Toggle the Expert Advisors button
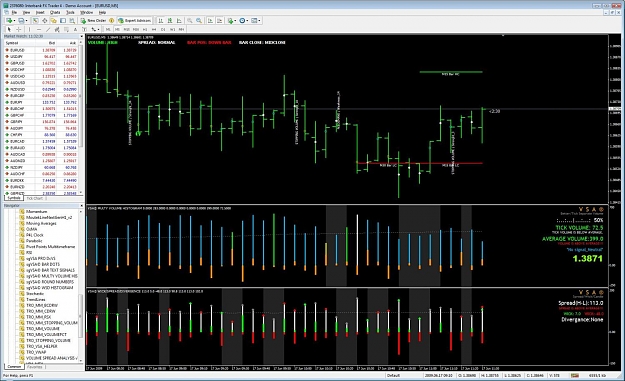 tap(135, 20)
